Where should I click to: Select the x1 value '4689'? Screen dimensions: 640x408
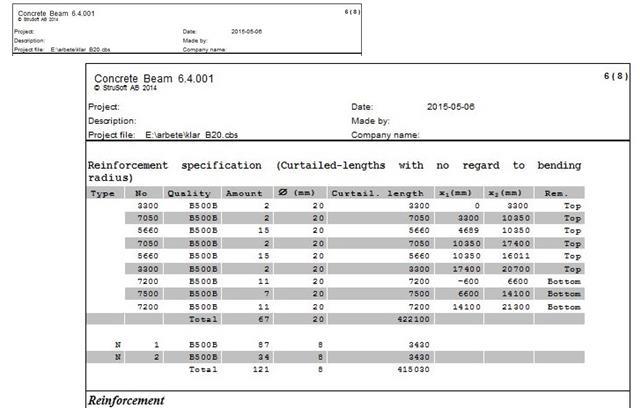pyautogui.click(x=468, y=231)
